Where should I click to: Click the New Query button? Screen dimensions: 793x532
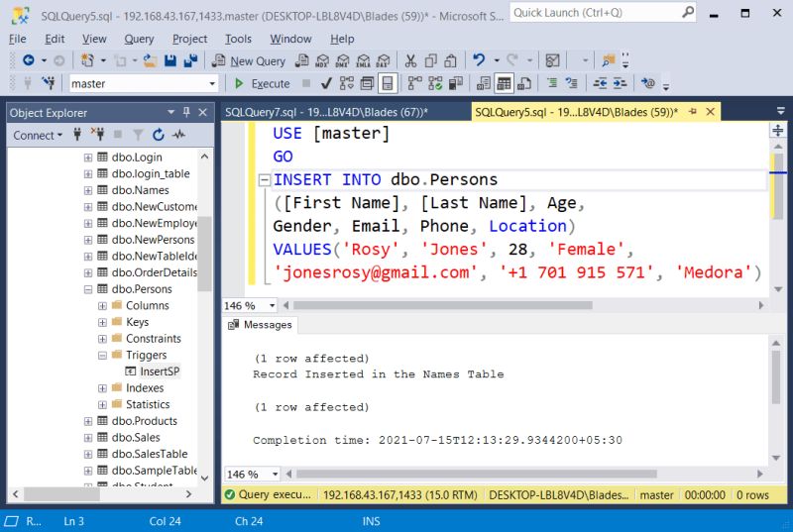click(249, 61)
